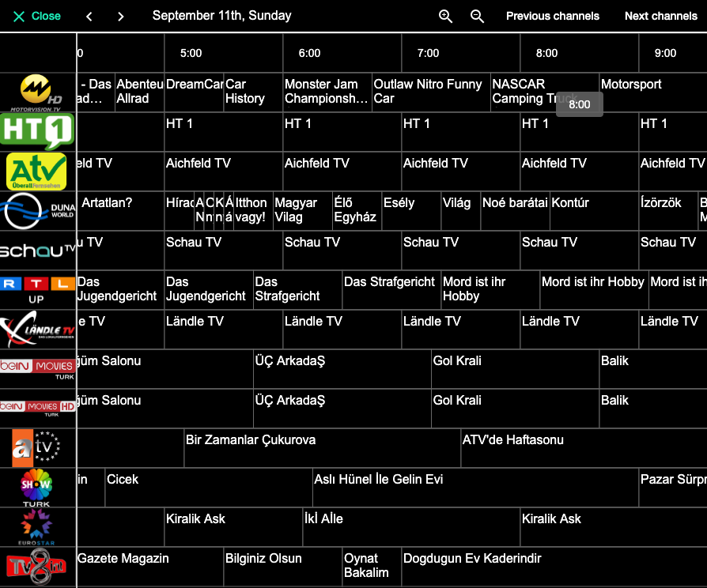
Task: Select the HT 1 program at 5:00
Action: (224, 132)
